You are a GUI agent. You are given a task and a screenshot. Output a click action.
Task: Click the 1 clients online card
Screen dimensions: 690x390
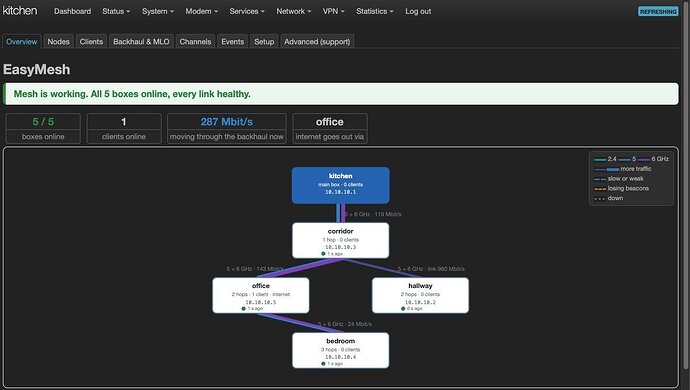pyautogui.click(x=124, y=128)
